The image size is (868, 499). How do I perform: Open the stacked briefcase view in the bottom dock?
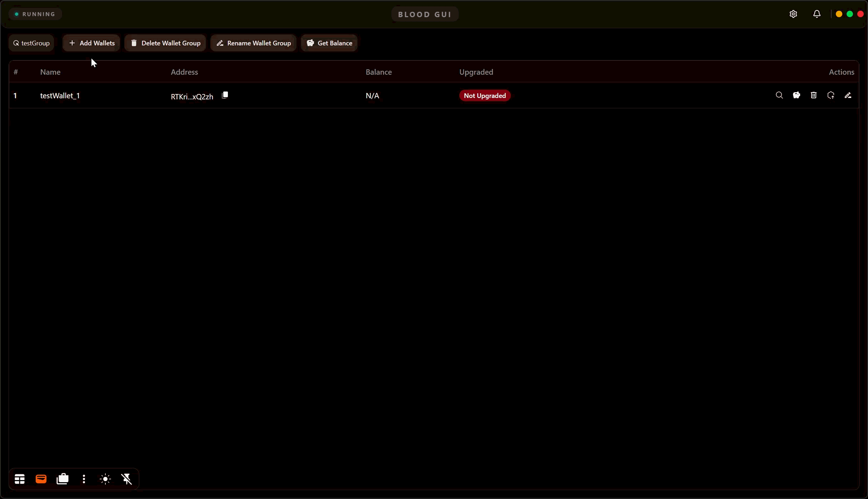[x=63, y=479]
